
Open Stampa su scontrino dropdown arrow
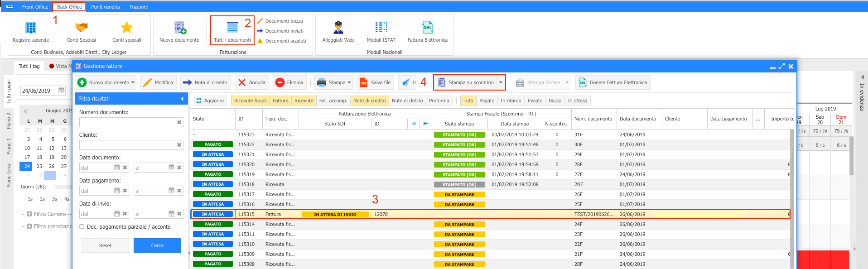[501, 82]
